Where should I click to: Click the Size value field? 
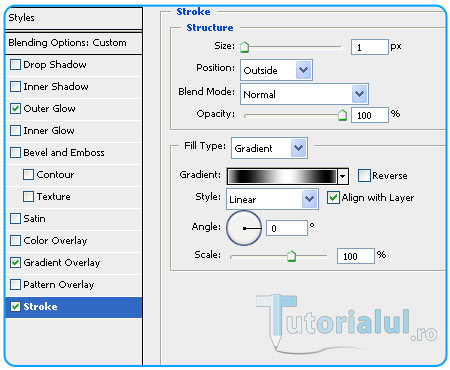pyautogui.click(x=370, y=47)
